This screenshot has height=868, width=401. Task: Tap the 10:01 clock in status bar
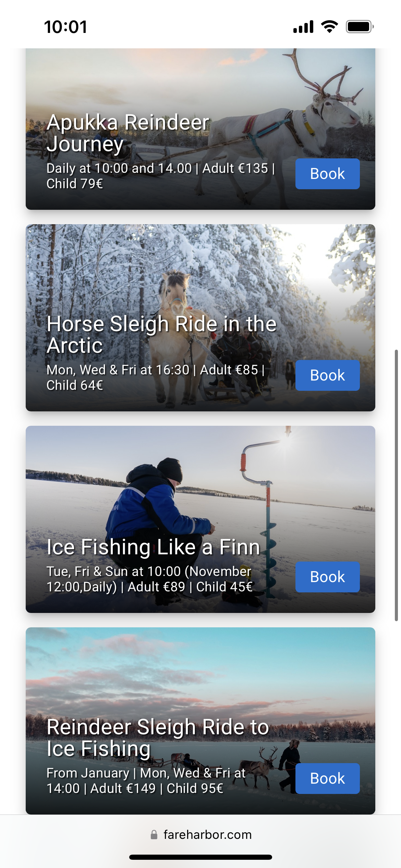pos(65,27)
